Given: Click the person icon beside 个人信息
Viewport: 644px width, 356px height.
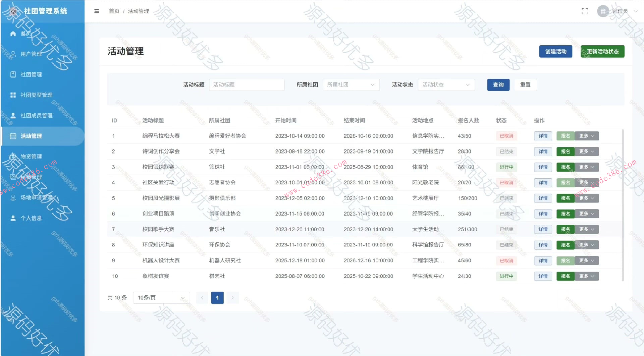Looking at the screenshot, I should click(x=13, y=218).
